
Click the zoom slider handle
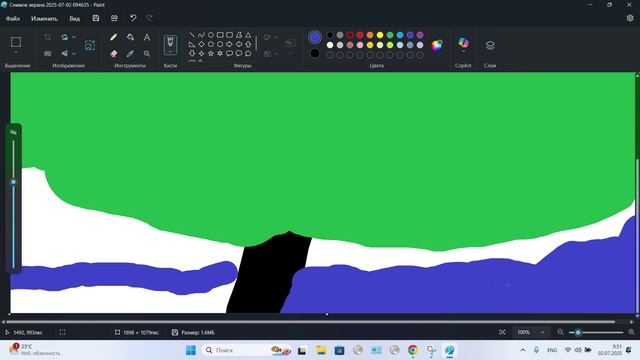[578, 332]
